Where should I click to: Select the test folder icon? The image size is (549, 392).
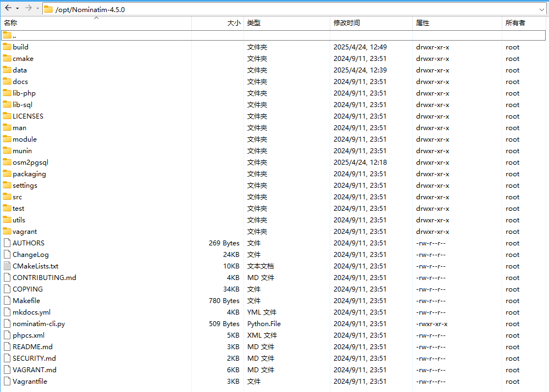(x=7, y=208)
